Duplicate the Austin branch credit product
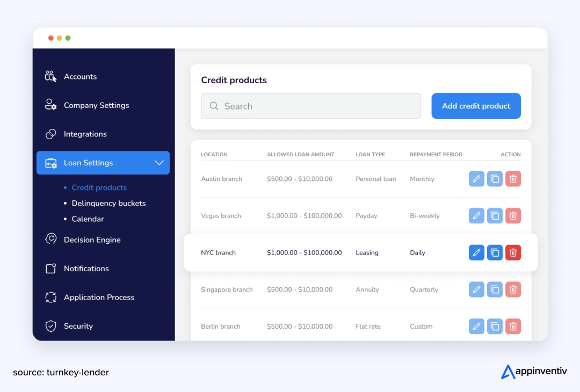This screenshot has height=392, width=580. point(495,179)
